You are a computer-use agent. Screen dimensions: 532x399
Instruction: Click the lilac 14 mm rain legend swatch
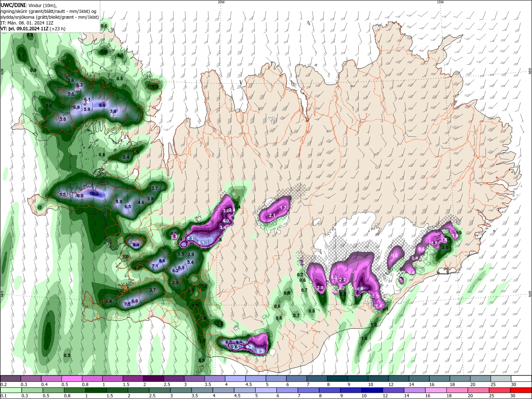pos(415,390)
